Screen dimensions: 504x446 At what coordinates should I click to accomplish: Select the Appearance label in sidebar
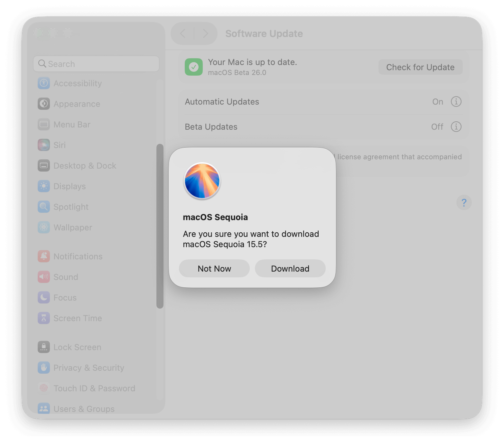point(77,104)
